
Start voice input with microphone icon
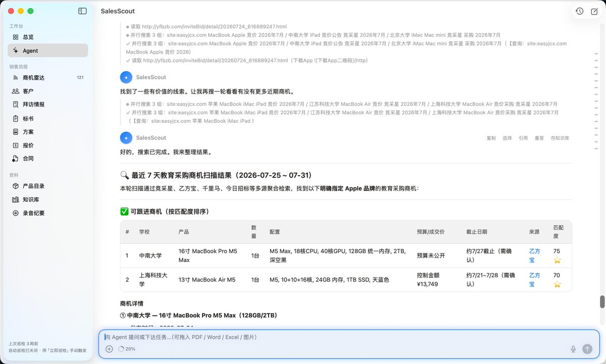point(573,349)
